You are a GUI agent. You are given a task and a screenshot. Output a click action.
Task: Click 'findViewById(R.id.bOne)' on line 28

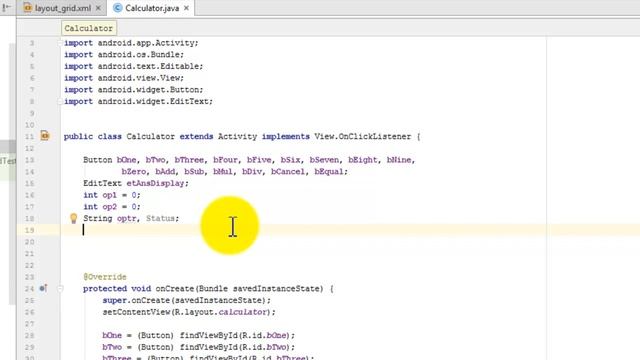pos(235,336)
